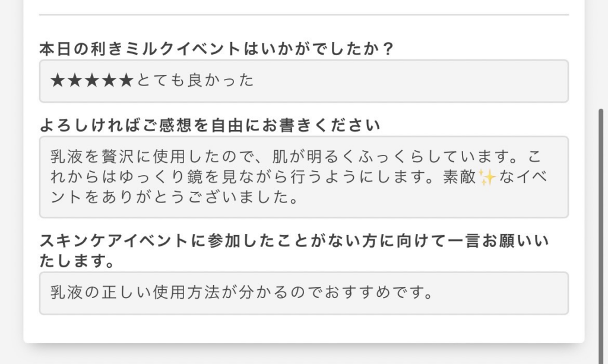Click the word 素敵 in the feedback
Screen dimensions: 608x364
click(x=460, y=177)
